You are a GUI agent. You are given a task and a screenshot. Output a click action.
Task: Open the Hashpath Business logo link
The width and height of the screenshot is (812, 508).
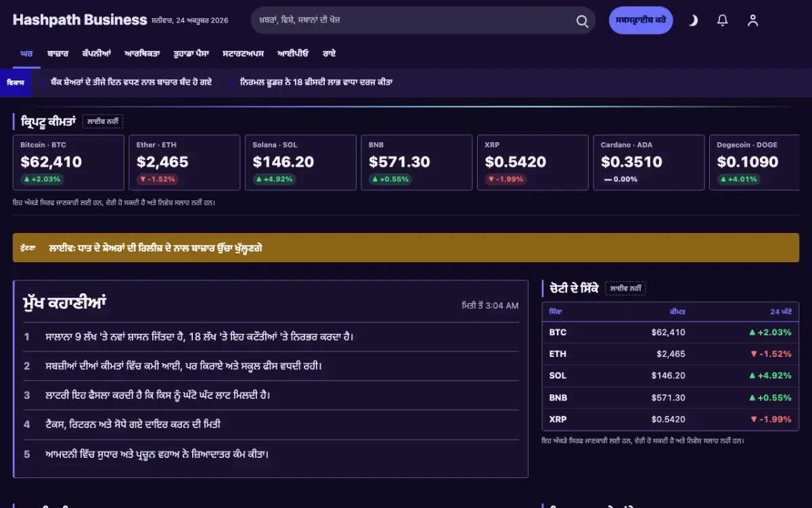[80, 20]
